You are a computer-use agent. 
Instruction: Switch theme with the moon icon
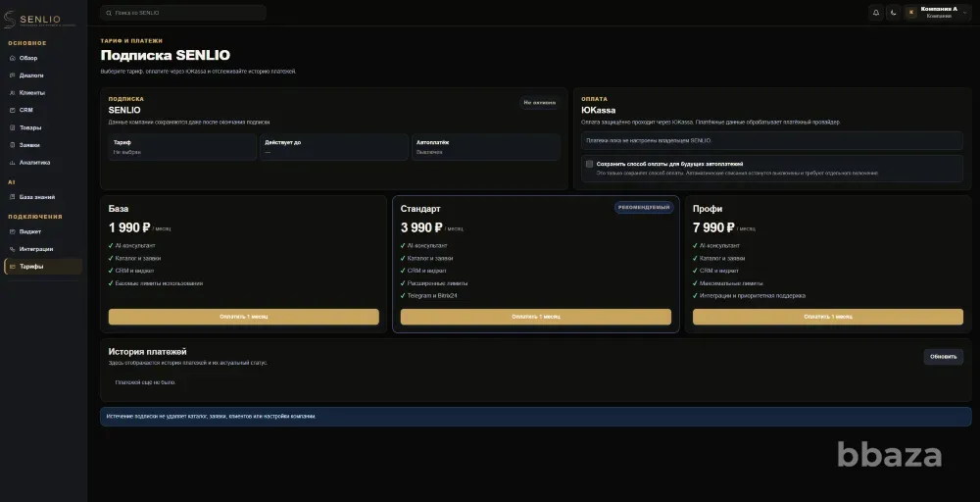893,13
